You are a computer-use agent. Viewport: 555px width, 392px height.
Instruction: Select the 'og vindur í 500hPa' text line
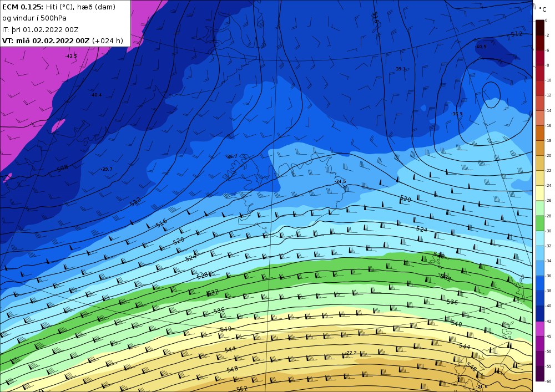pos(34,18)
